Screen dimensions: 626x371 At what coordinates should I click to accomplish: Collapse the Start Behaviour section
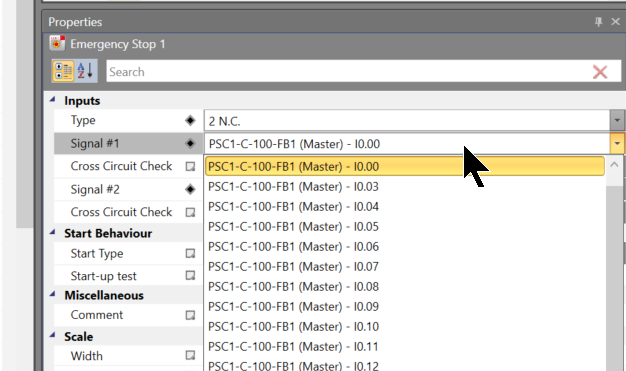(x=52, y=232)
